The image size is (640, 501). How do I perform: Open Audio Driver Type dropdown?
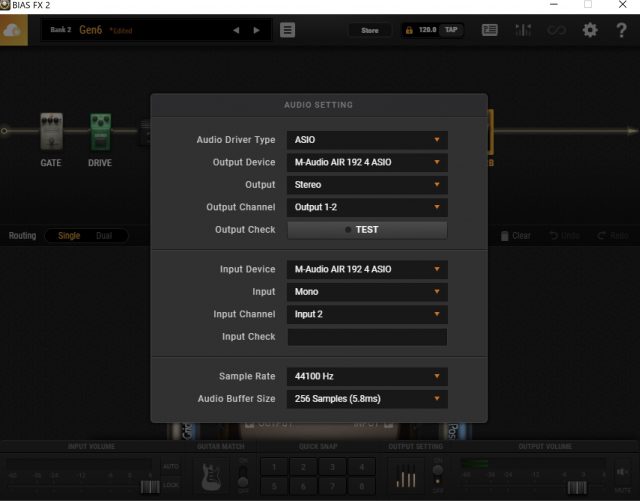(x=367, y=140)
